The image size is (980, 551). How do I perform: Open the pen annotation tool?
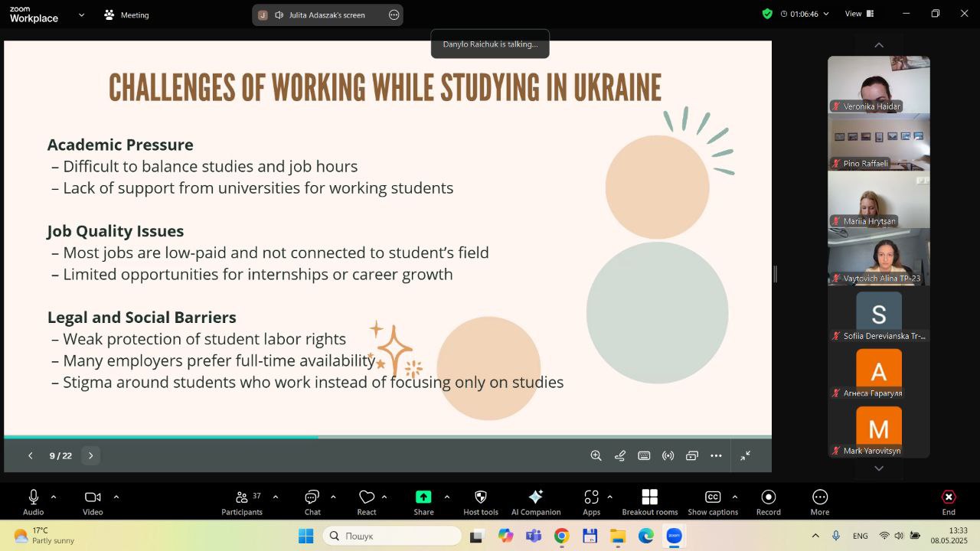[x=620, y=455]
